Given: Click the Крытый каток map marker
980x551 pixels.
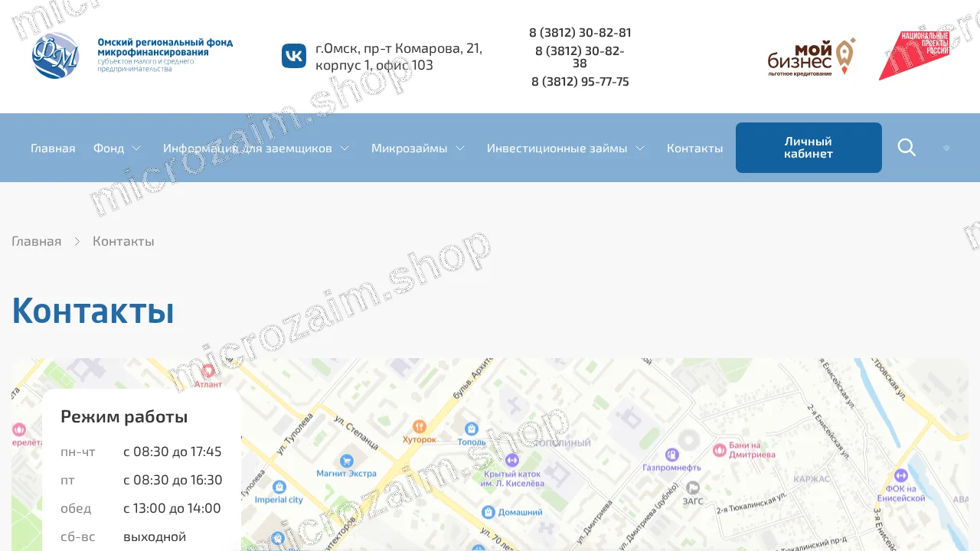Looking at the screenshot, I should [x=512, y=460].
